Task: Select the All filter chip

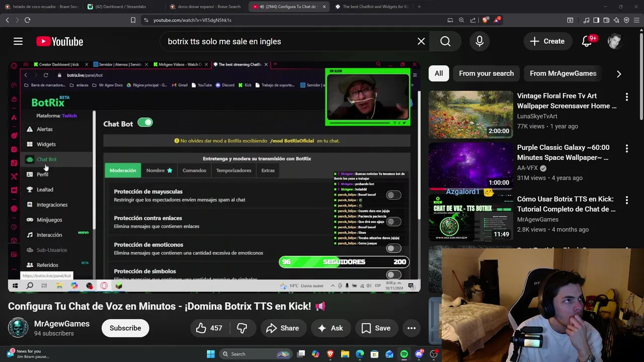Action: (439, 73)
